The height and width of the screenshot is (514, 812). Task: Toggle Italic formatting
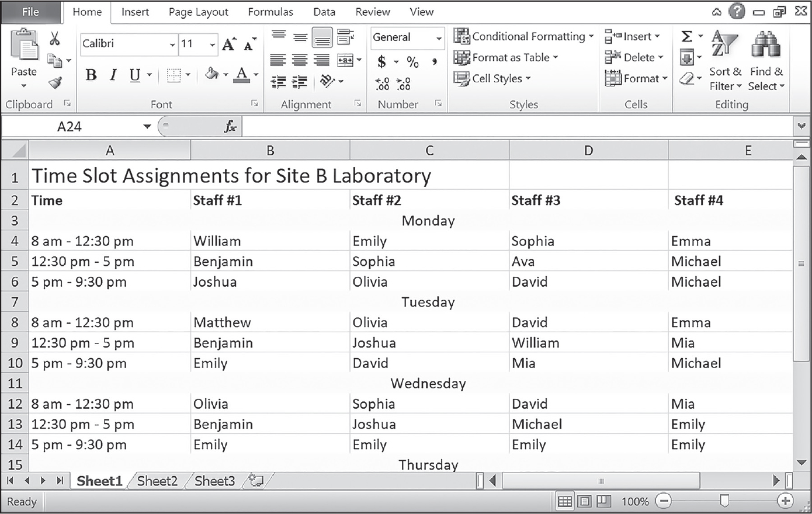113,75
